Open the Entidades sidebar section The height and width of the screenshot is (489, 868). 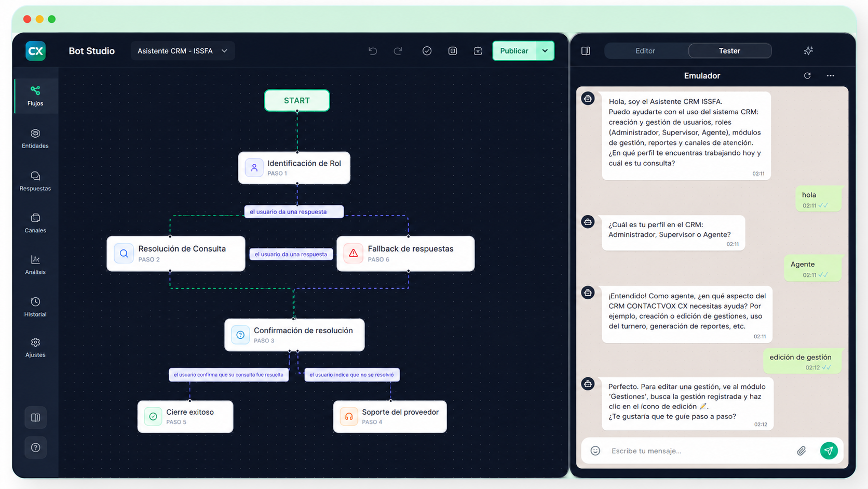click(35, 139)
